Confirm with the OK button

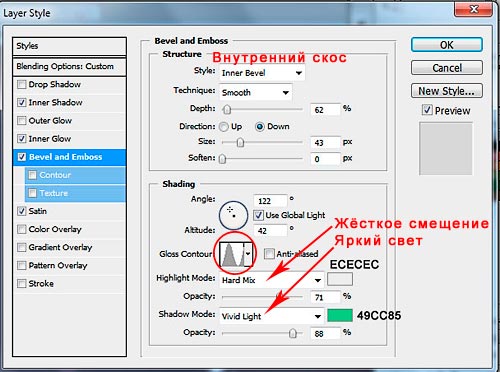point(447,45)
